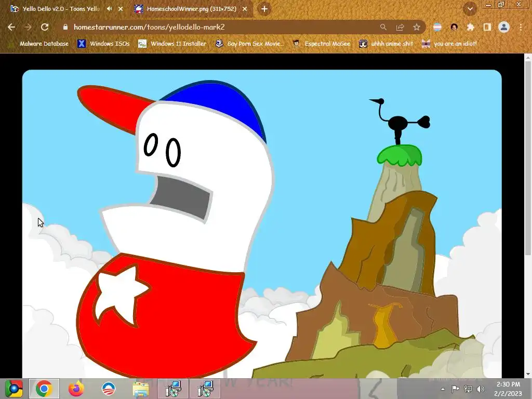
Task: Select the second installer taskbar window
Action: pyautogui.click(x=205, y=389)
